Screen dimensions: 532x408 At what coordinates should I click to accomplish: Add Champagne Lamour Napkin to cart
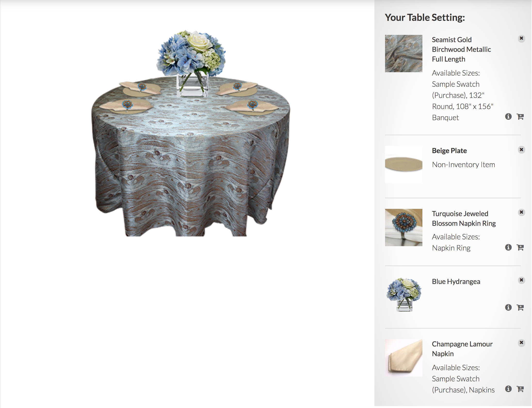pyautogui.click(x=520, y=389)
